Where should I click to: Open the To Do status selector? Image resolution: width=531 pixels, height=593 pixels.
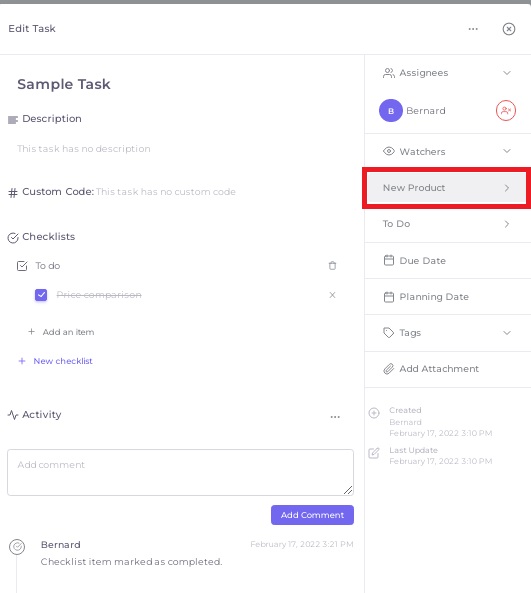click(447, 224)
